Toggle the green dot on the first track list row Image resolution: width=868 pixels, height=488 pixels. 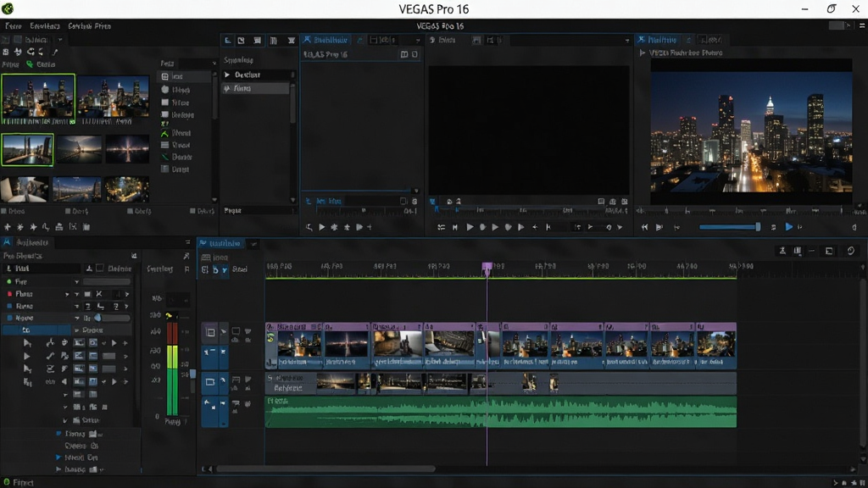tap(8, 281)
